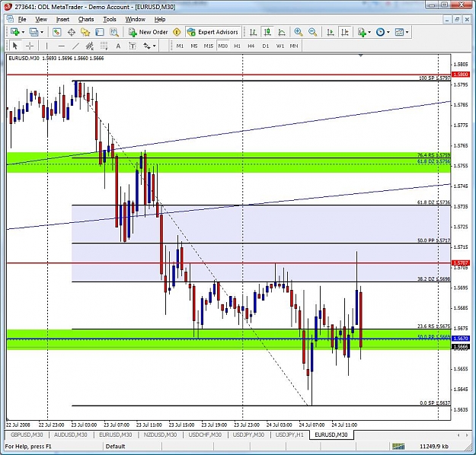Select the Trendline drawing tool
This screenshot has width=476, height=455.
coord(76,46)
